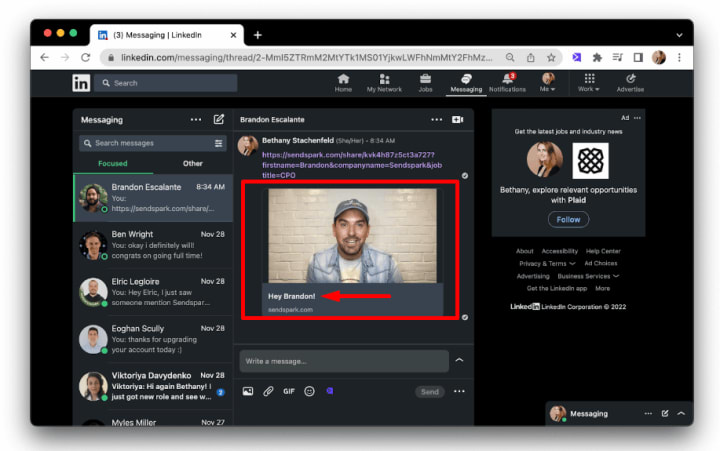Switch to the Focused tab

pyautogui.click(x=112, y=163)
